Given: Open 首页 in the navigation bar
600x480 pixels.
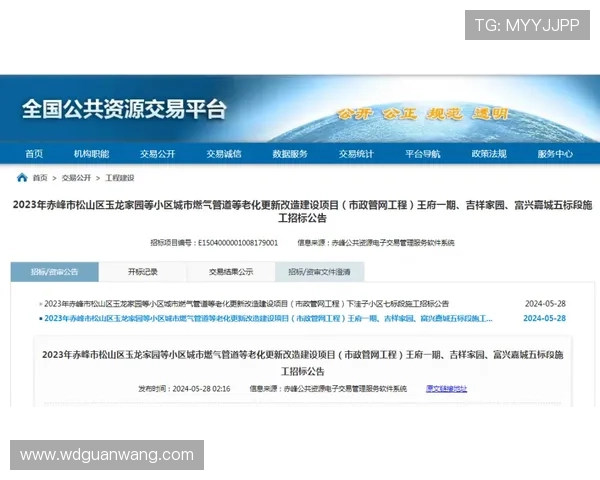Looking at the screenshot, I should coord(34,154).
